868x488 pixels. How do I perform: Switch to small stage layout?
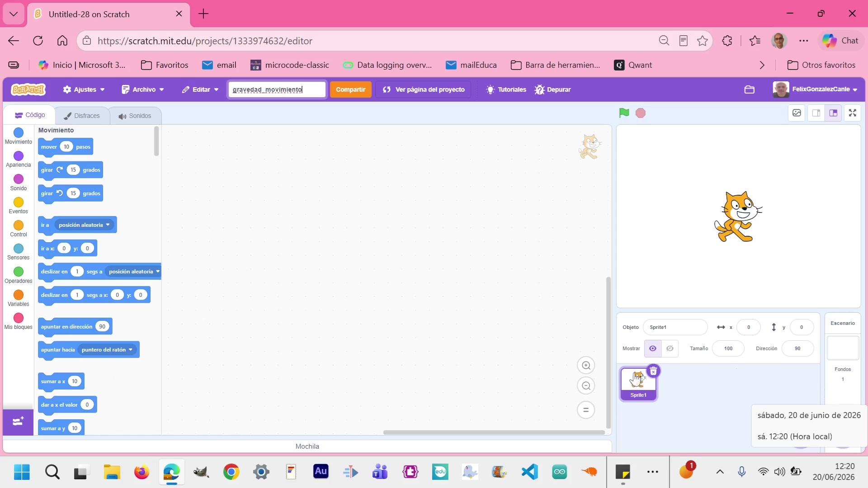pos(816,113)
